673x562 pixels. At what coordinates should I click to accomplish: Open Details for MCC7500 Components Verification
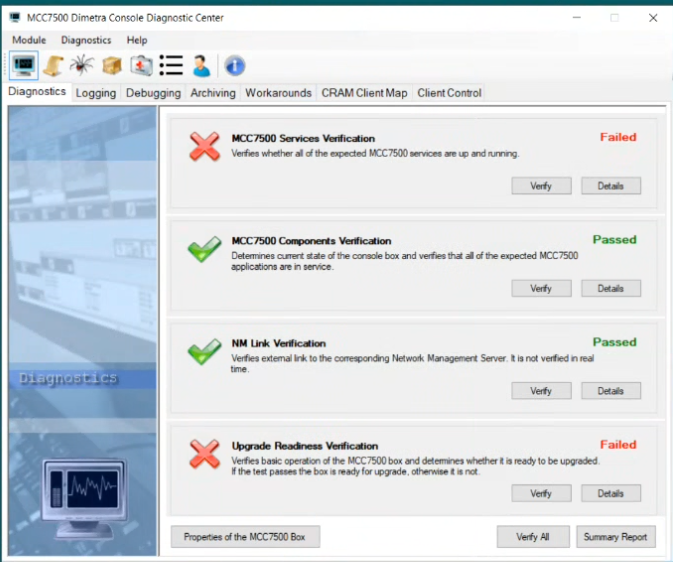tap(611, 289)
